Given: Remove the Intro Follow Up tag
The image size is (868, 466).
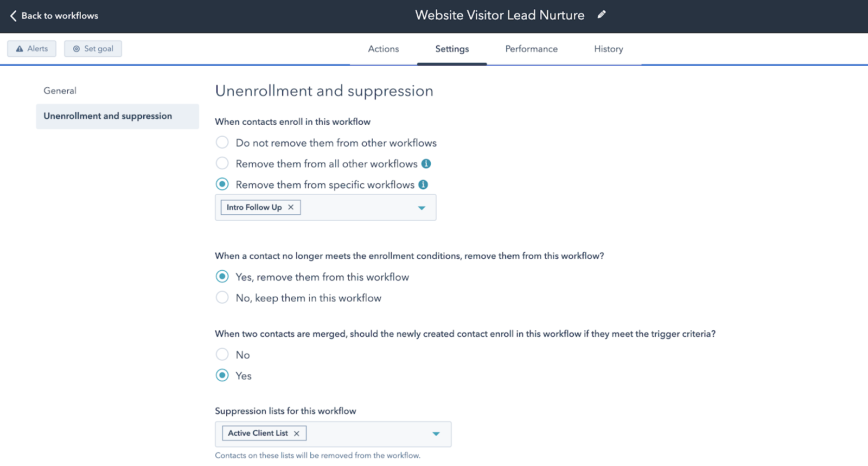Looking at the screenshot, I should (x=291, y=207).
